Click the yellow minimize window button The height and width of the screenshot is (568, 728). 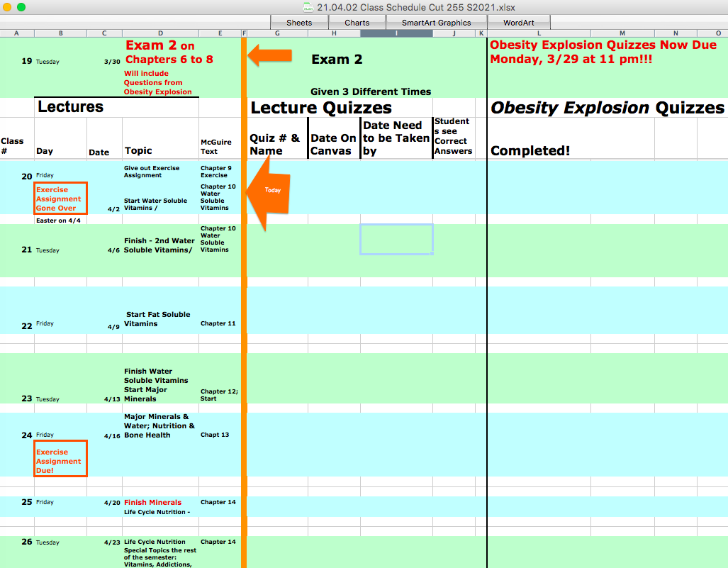click(9, 7)
